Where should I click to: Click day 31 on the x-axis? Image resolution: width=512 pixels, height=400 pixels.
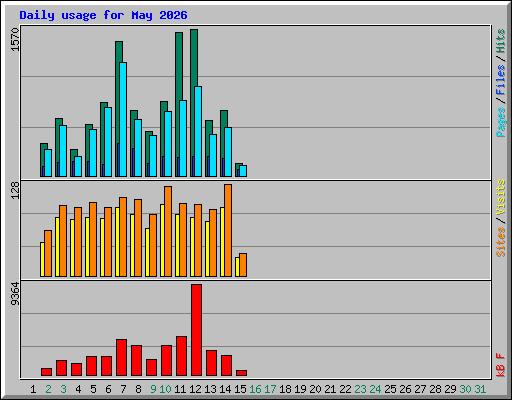480,389
